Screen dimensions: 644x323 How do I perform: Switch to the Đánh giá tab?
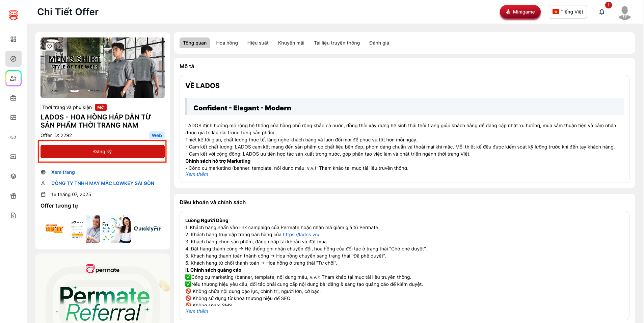(379, 43)
